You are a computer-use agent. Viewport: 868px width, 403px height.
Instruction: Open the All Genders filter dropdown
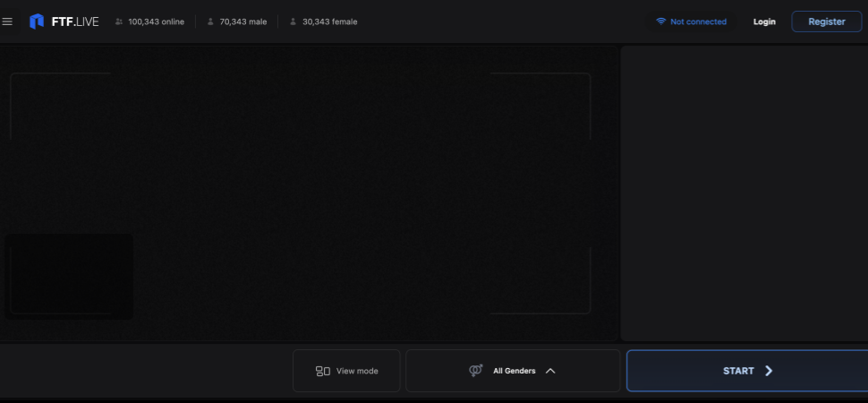tap(513, 371)
